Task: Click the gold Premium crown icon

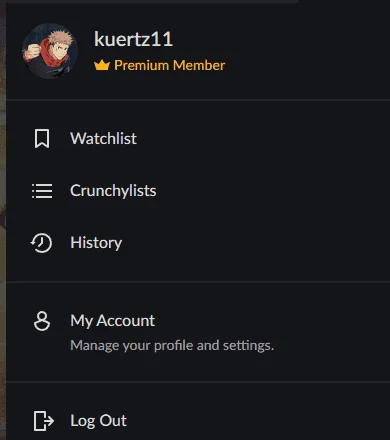Action: point(102,65)
